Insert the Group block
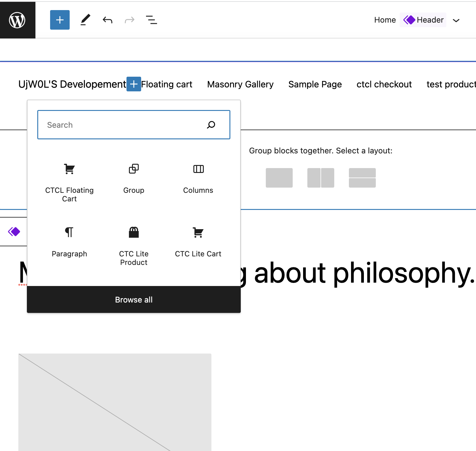Image resolution: width=476 pixels, height=451 pixels. tap(134, 179)
